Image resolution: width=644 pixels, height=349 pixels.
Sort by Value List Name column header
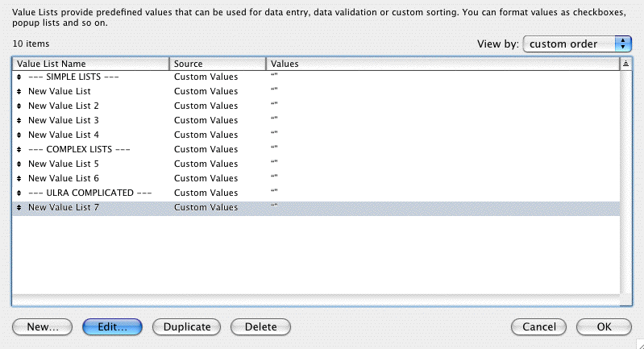point(91,64)
